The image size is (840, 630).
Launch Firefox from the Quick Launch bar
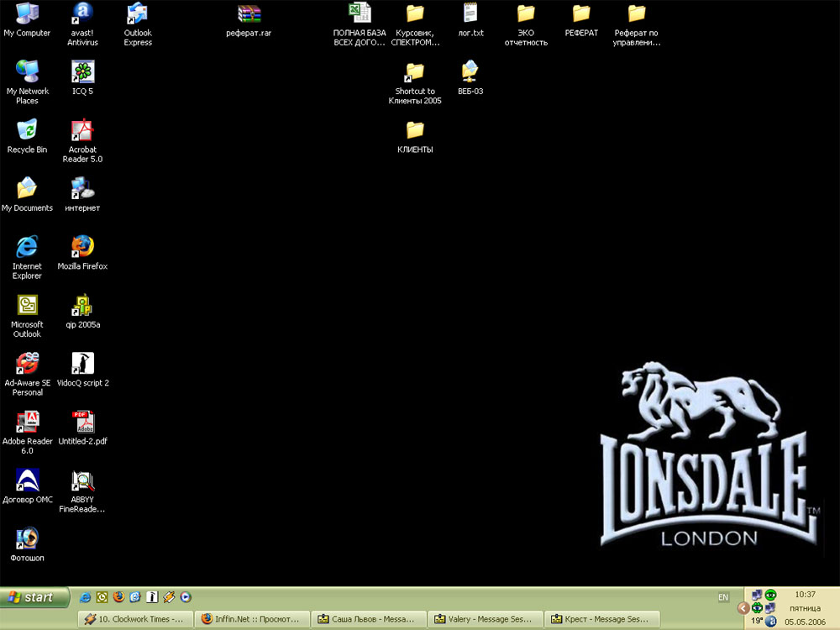(118, 596)
